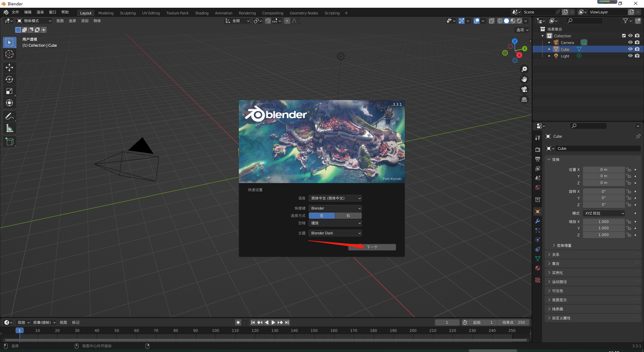Choose the Measure ruler tool
This screenshot has width=644, height=352.
[x=9, y=128]
